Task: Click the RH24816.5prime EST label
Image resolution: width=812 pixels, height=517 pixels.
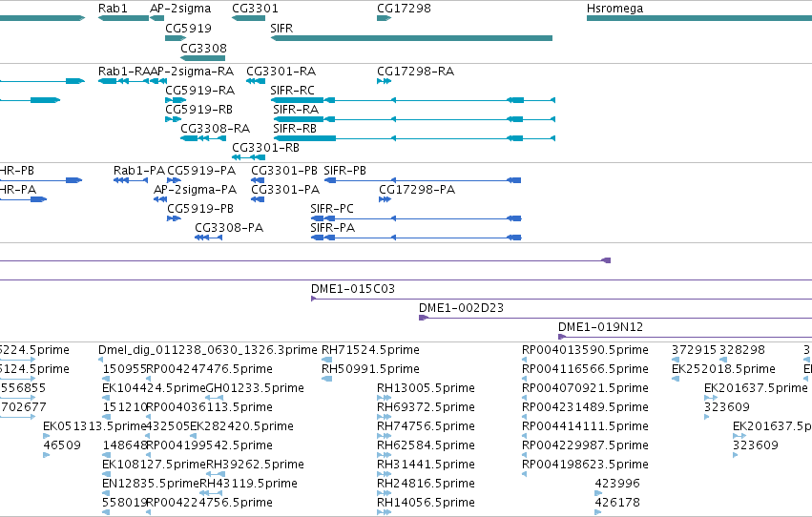Action: [426, 484]
